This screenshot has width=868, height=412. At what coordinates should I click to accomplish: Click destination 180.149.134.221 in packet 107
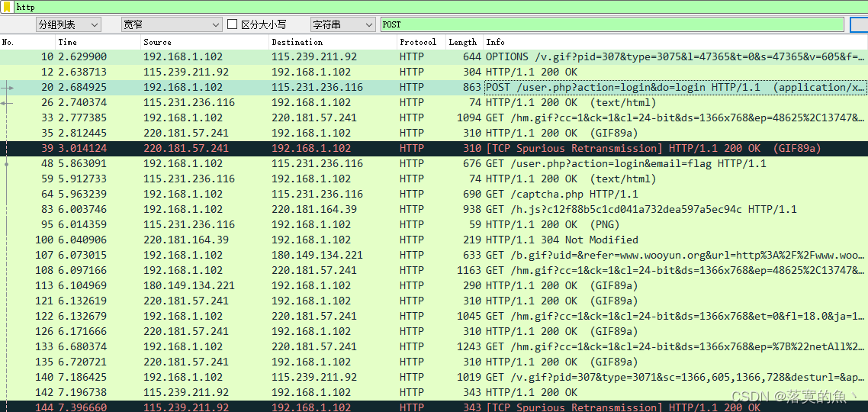tap(317, 256)
